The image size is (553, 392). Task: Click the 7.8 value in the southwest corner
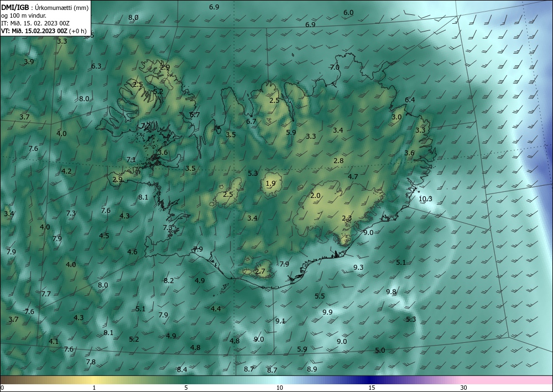coord(91,362)
